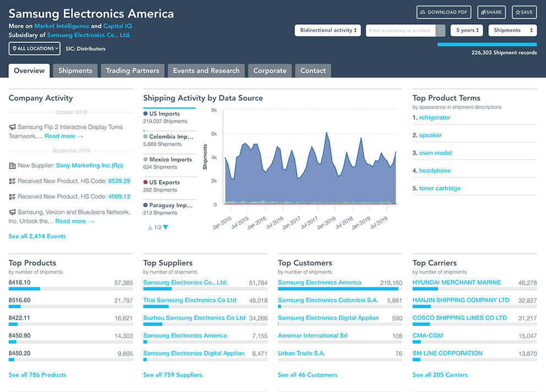This screenshot has width=546, height=392.
Task: Click the Share button
Action: pyautogui.click(x=492, y=12)
